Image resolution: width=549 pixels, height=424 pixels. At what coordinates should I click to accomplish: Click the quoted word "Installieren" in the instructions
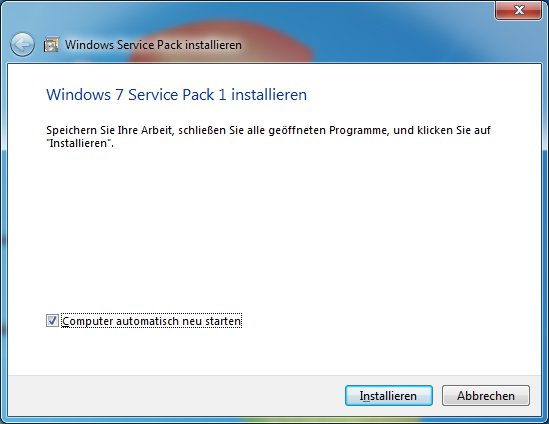coord(80,143)
